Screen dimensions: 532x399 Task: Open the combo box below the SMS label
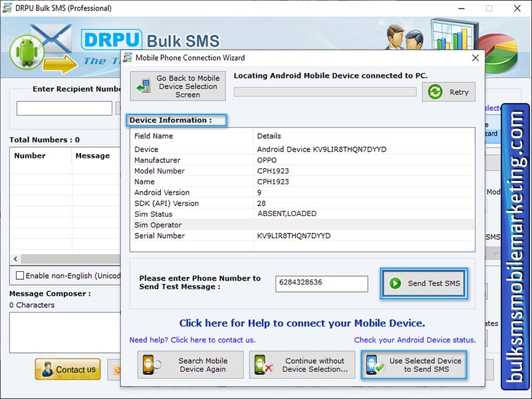(495, 253)
